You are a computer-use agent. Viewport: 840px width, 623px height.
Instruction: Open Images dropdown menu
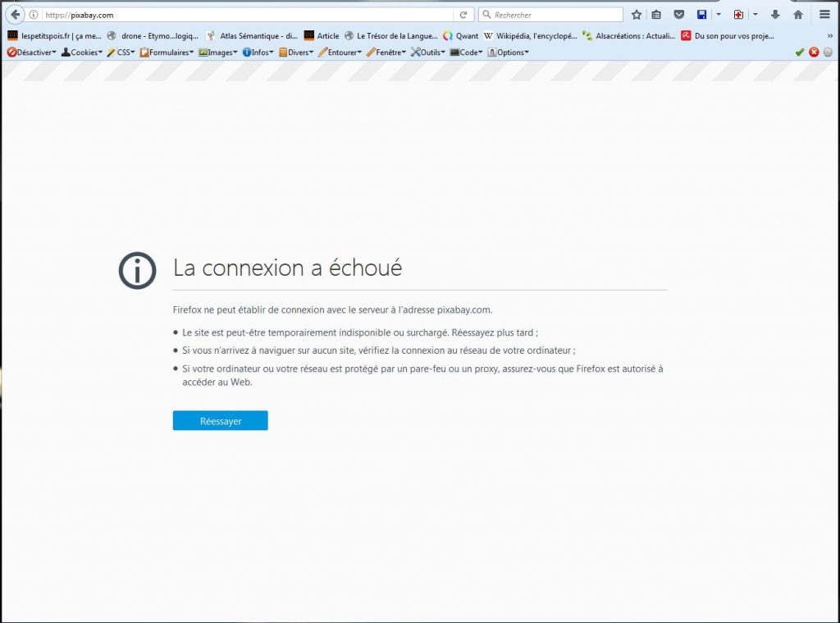coord(217,52)
